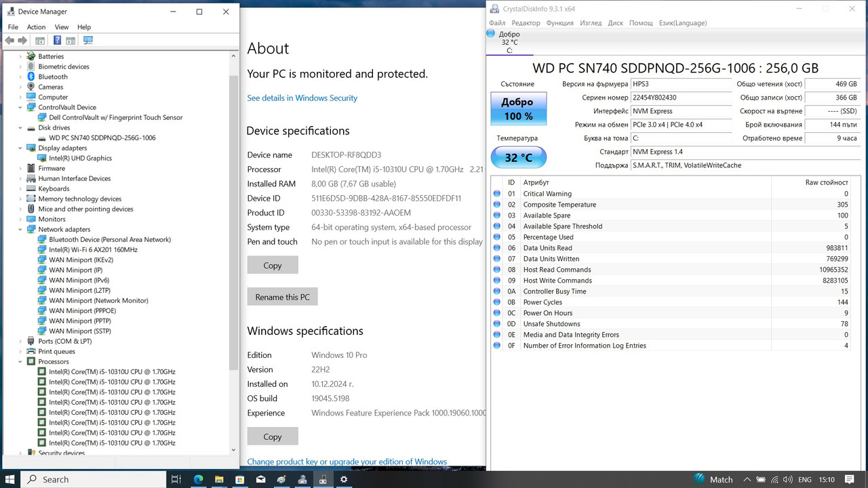Select the Biometric devices fingerprint icon
This screenshot has height=488, width=868.
(31, 66)
